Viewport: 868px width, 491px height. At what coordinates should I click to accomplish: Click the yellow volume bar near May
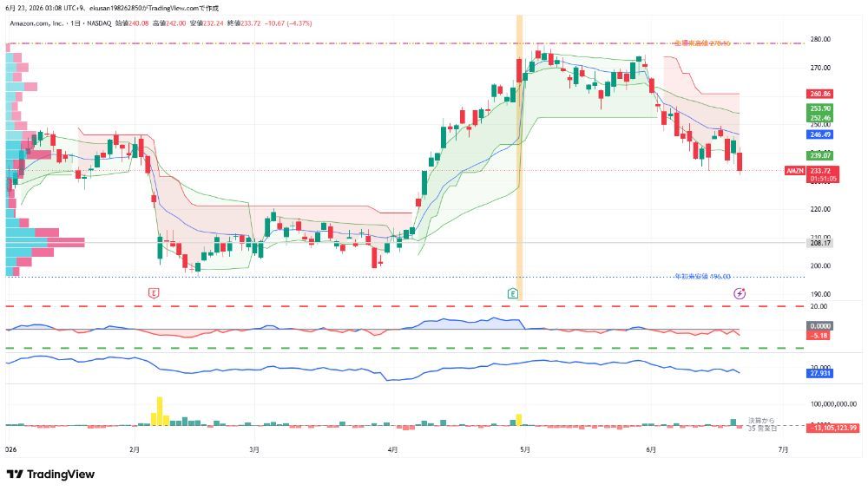coord(519,420)
